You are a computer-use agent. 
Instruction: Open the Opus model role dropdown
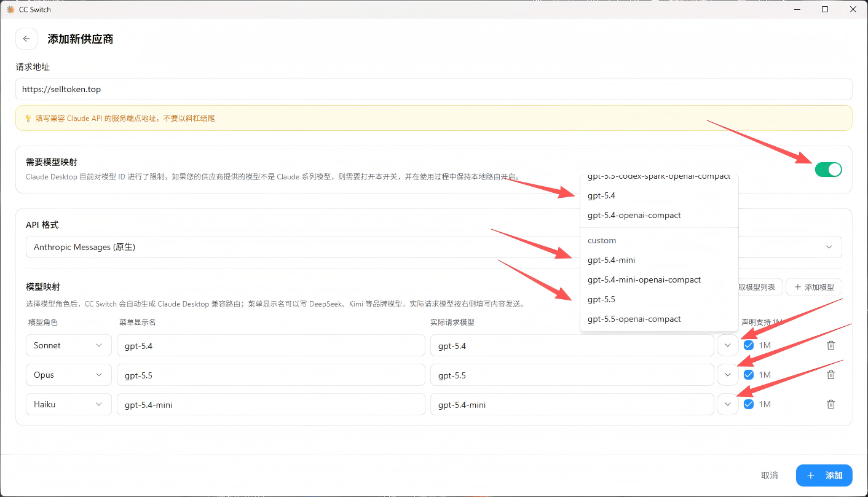69,375
